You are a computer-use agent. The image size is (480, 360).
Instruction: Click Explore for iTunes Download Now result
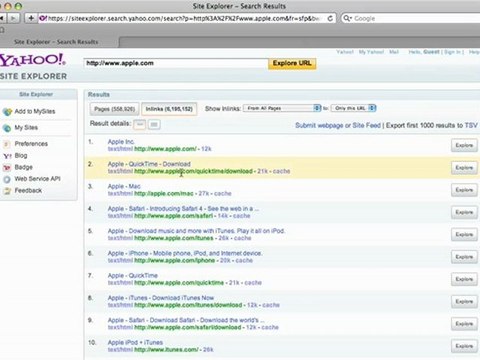pyautogui.click(x=464, y=302)
